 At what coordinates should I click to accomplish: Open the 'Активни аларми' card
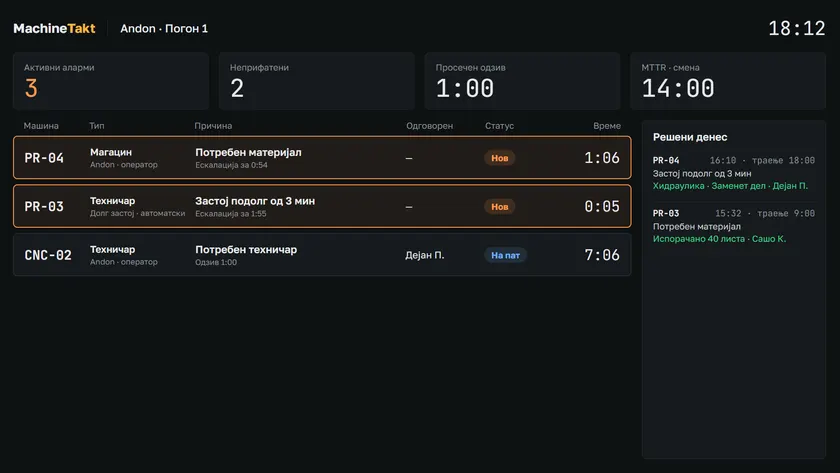point(111,81)
